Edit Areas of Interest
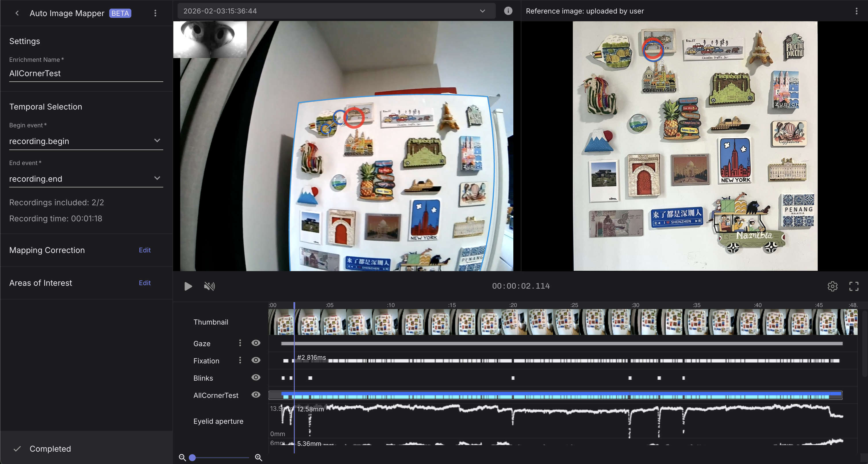 point(145,283)
